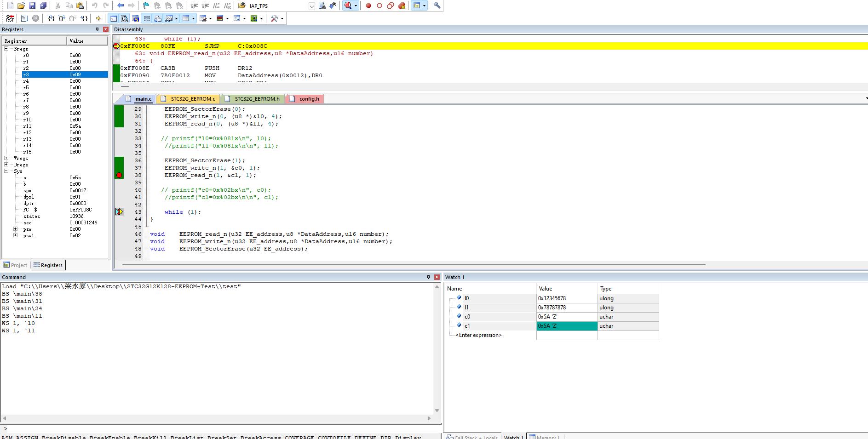Switch to the Project panel tab

[16, 265]
